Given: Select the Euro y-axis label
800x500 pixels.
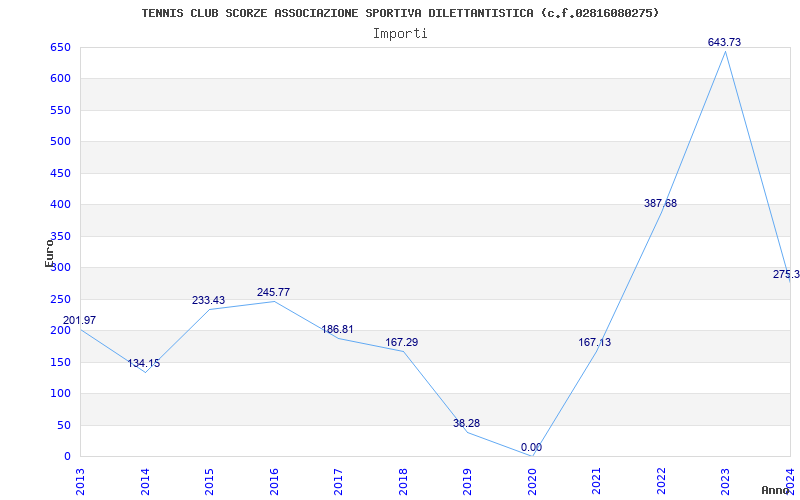Looking at the screenshot, I should point(49,252).
